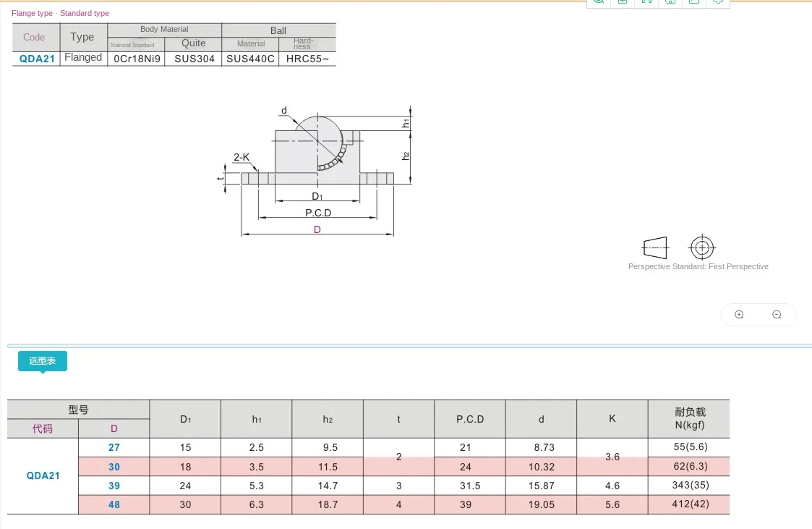
Task: Click the 412(42) load value cell
Action: click(x=688, y=504)
